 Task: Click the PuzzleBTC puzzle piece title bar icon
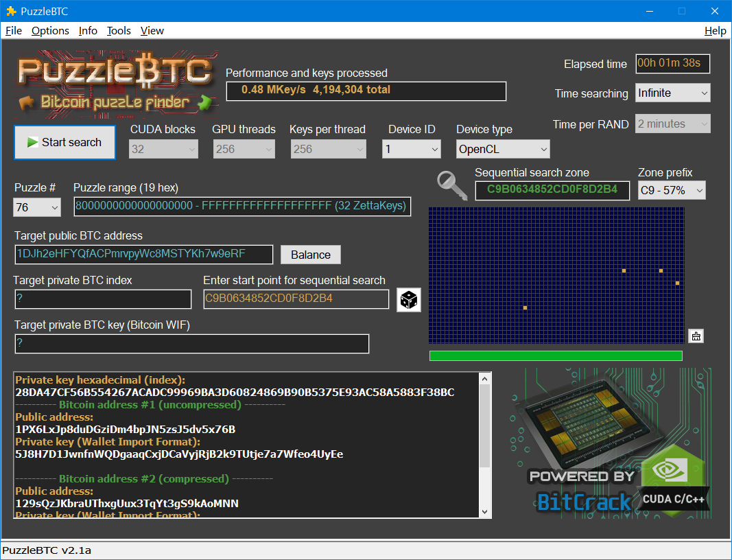(x=11, y=11)
